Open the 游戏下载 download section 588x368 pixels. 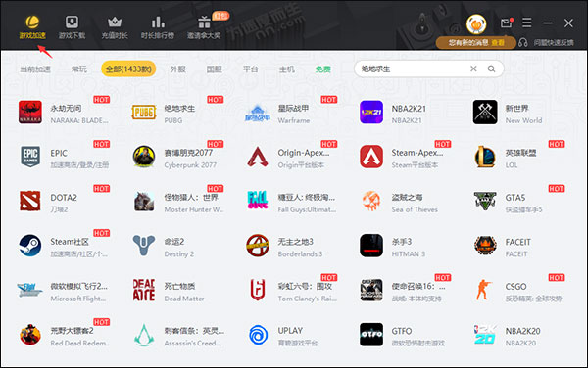(x=72, y=27)
